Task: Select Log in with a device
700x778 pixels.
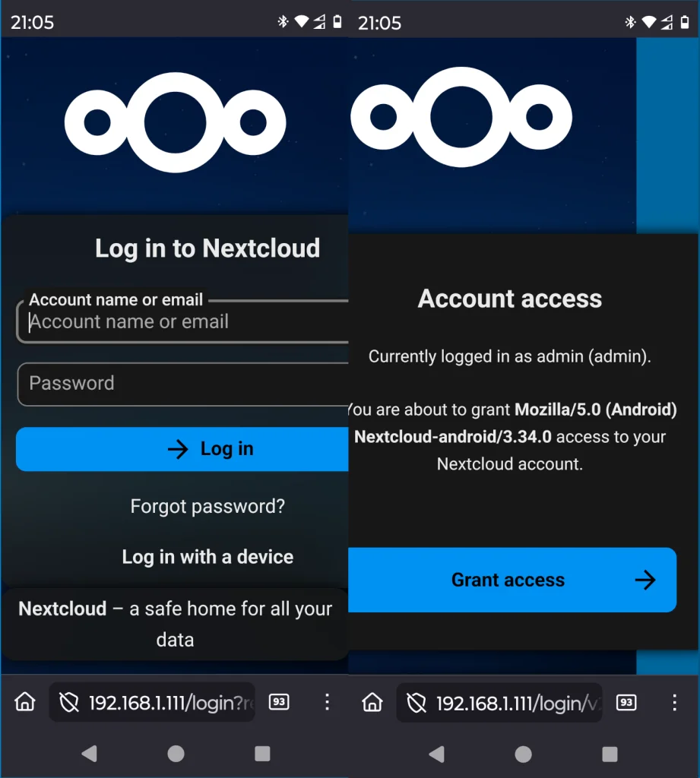Action: point(207,557)
